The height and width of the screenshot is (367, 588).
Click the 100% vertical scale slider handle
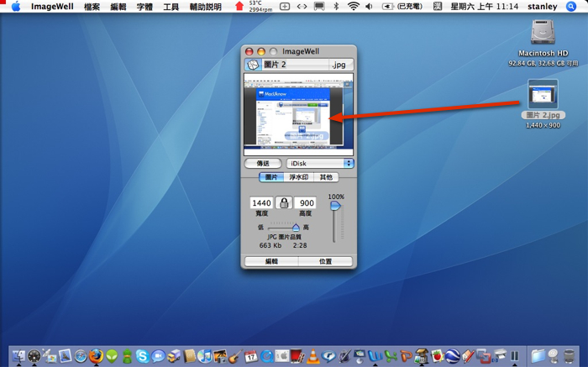click(335, 206)
